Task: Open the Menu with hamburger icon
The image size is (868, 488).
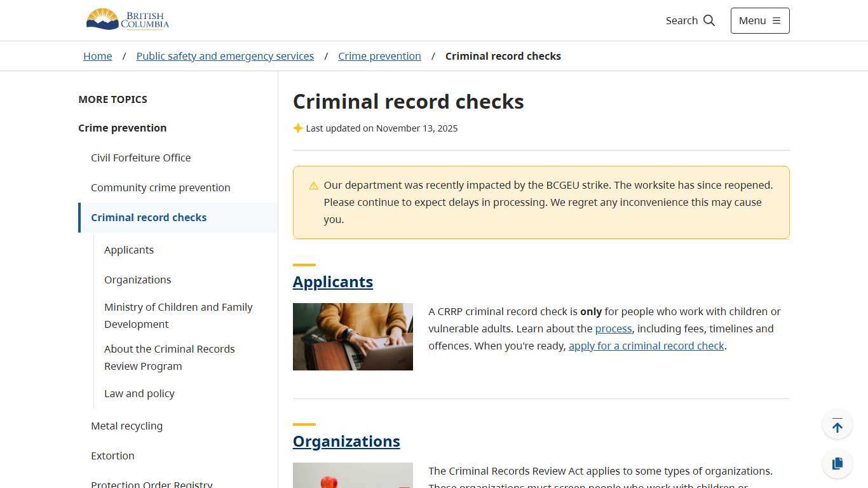Action: tap(759, 20)
